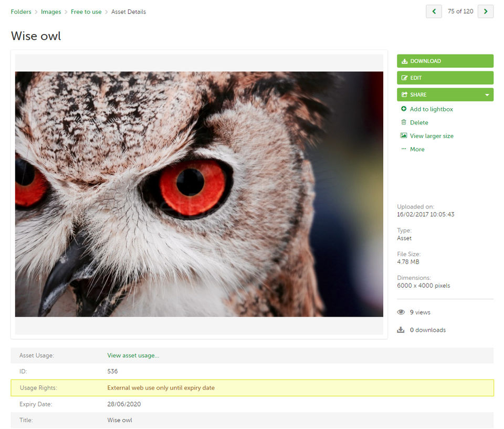Viewport: 504px width, 429px height.
Task: Click the green DOWNLOAD button
Action: (x=445, y=61)
